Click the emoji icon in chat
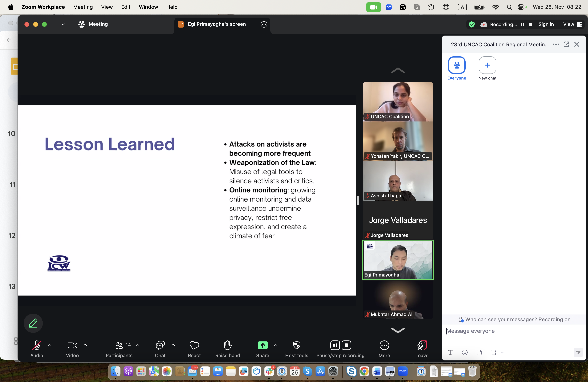Viewport: 588px width, 382px height. (465, 352)
